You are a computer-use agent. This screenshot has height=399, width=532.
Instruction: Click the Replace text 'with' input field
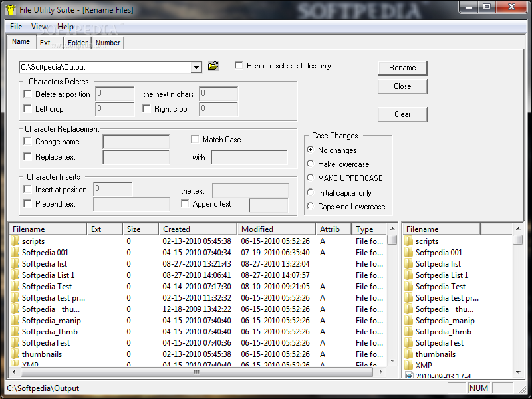(x=249, y=157)
